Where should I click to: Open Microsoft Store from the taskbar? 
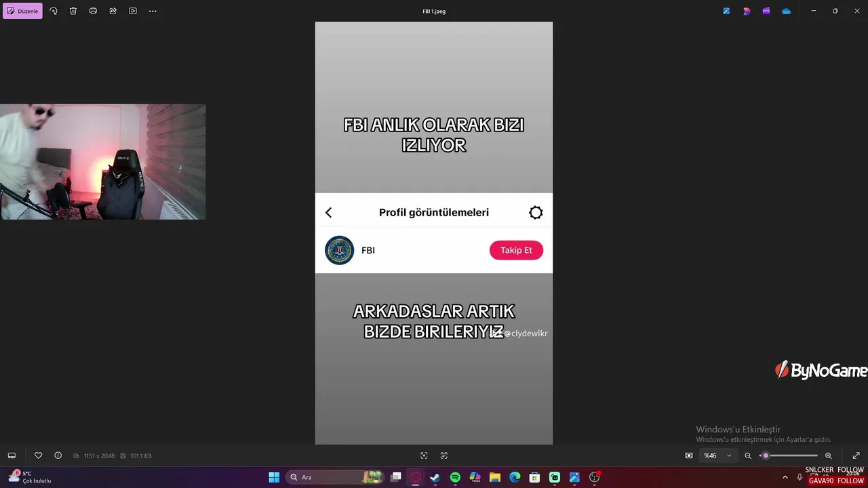[x=534, y=477]
